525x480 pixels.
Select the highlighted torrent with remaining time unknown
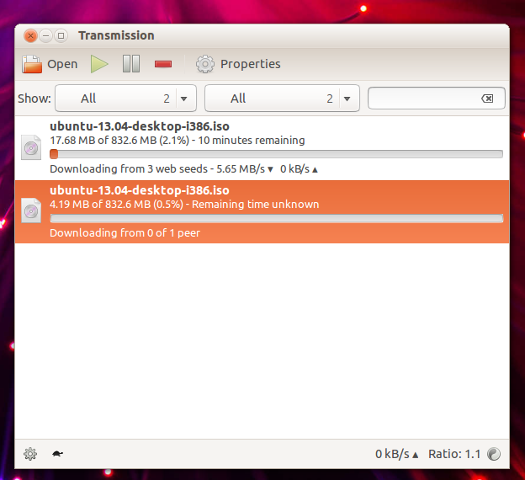point(262,212)
